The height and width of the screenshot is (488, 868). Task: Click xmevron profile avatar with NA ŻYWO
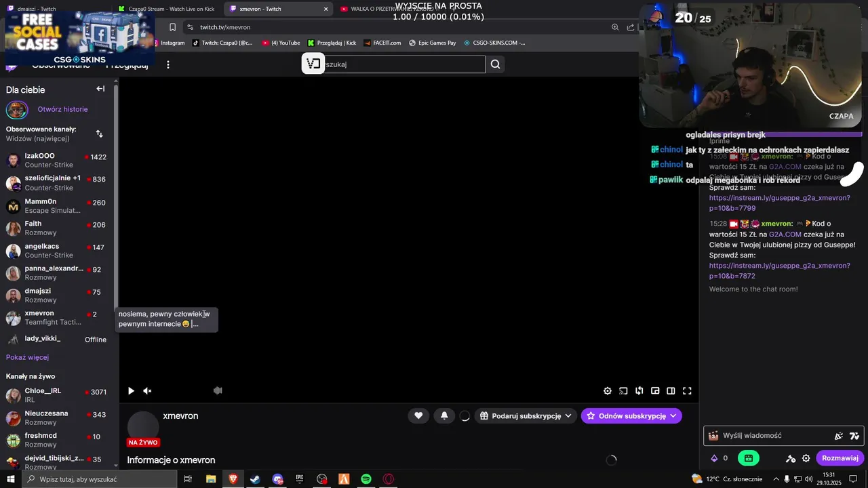coord(143,428)
